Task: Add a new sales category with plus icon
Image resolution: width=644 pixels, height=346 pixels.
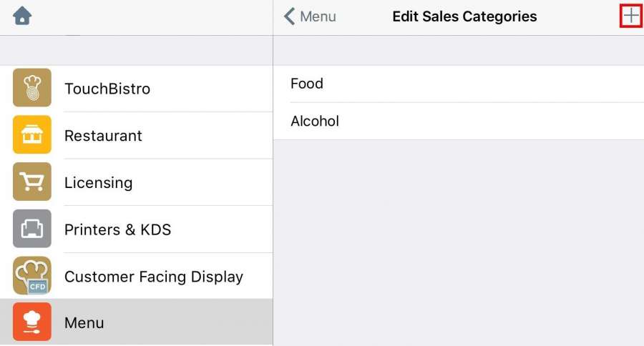Action: tap(630, 16)
